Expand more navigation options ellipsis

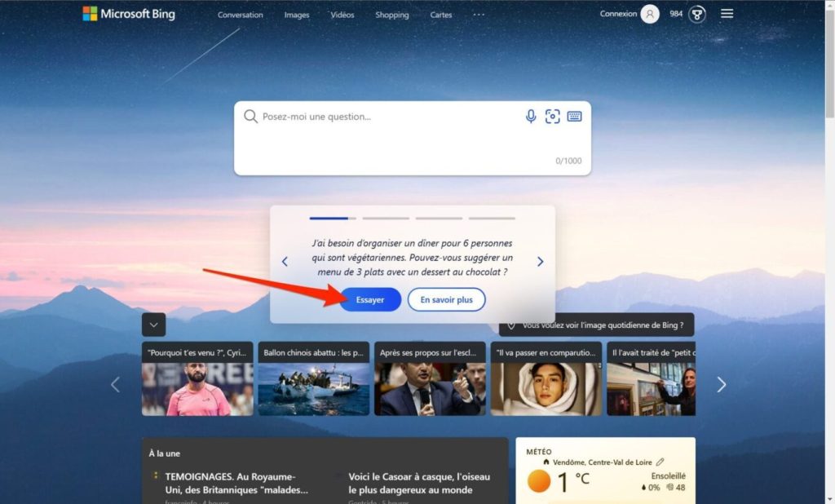(479, 15)
